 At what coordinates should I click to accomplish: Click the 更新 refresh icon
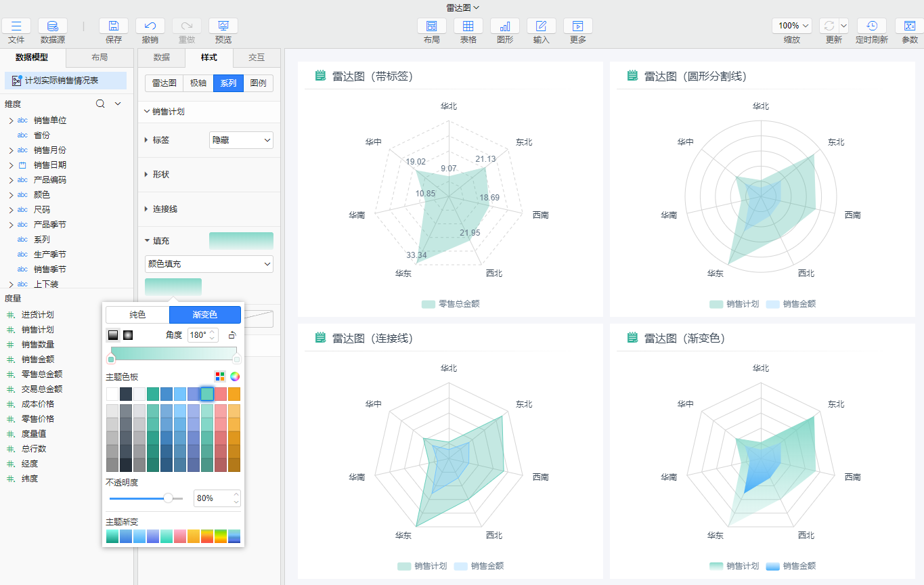pyautogui.click(x=829, y=26)
